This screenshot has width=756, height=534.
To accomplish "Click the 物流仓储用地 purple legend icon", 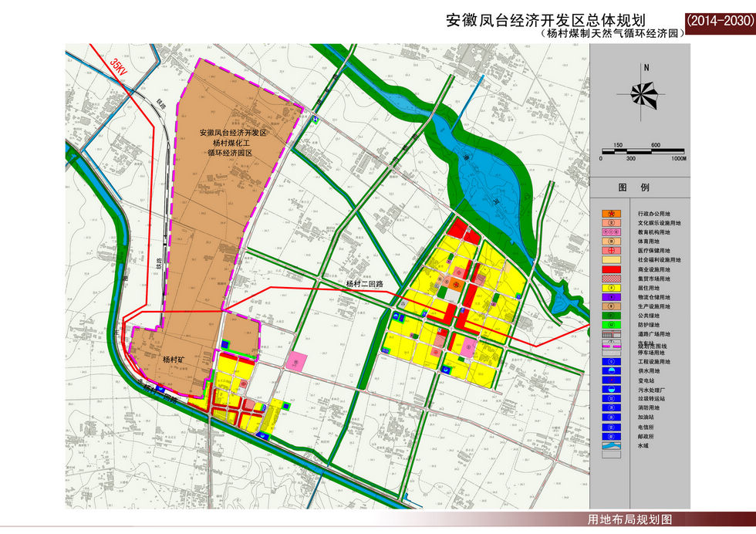I will pos(611,296).
